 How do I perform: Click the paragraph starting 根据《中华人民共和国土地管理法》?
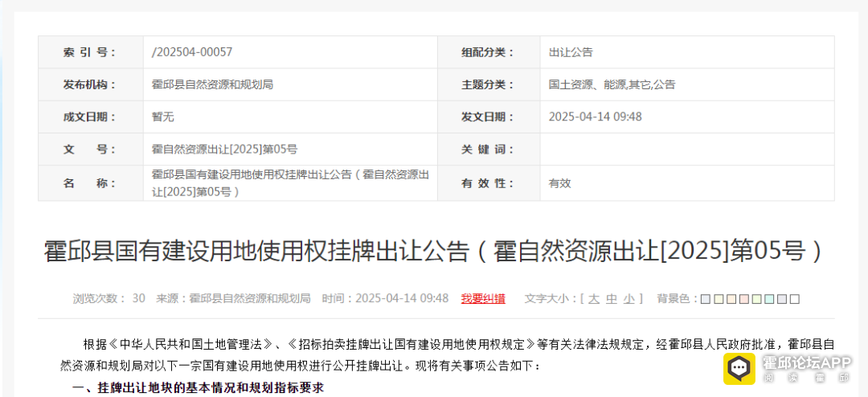click(x=448, y=354)
